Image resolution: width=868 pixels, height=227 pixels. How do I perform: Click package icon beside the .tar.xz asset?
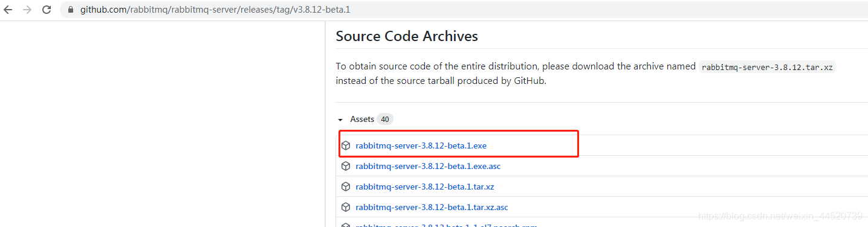tap(346, 187)
